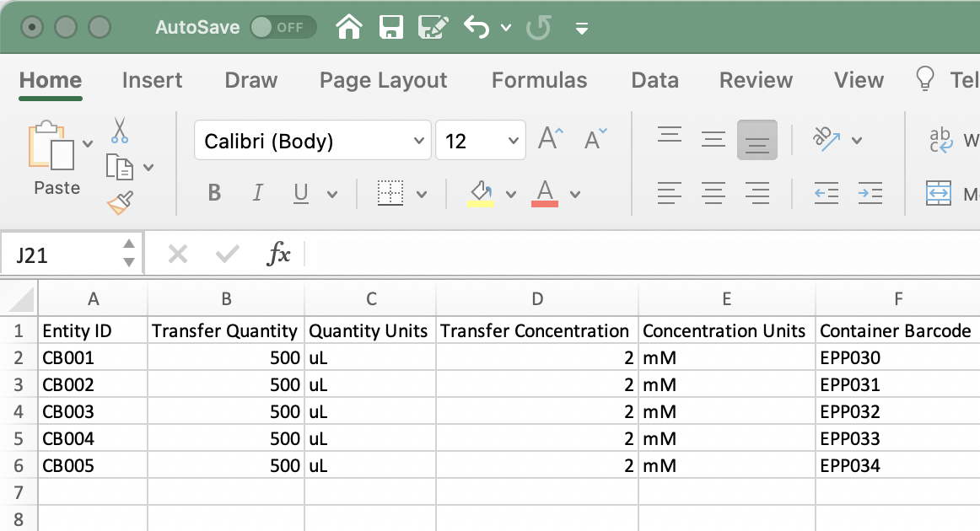
Task: Toggle the AutoSave switch
Action: [283, 27]
